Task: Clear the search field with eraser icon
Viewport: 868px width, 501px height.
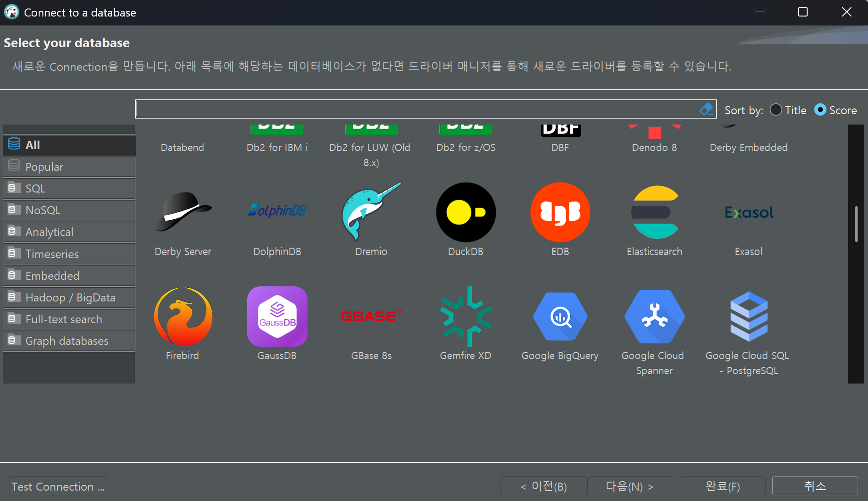Action: pyautogui.click(x=706, y=109)
